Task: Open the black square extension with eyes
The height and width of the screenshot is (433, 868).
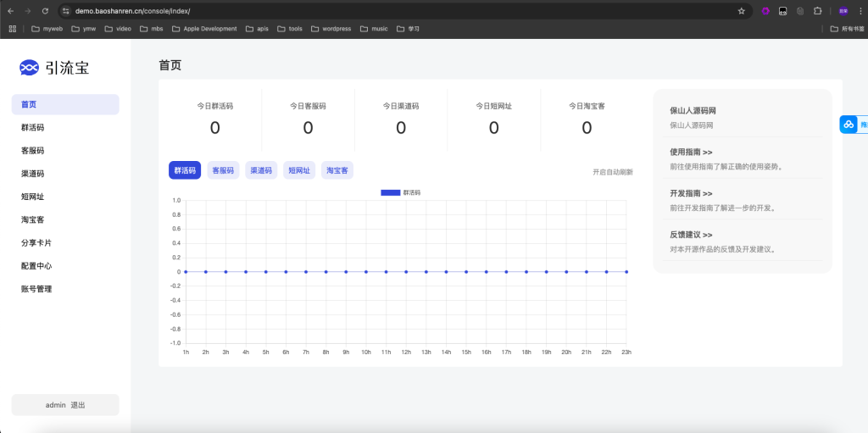Action: coord(782,10)
